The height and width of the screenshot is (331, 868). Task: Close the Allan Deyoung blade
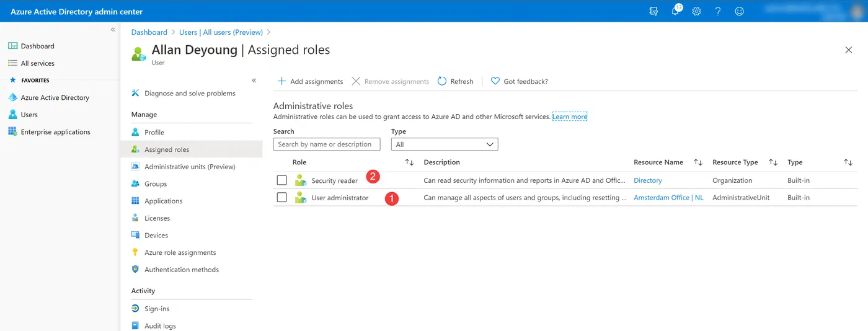[849, 50]
